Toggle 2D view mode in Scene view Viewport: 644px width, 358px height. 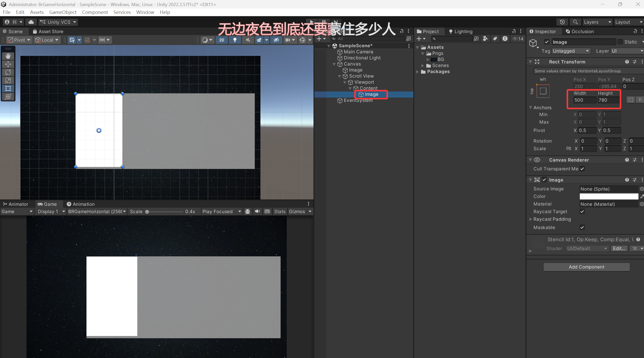pyautogui.click(x=221, y=40)
